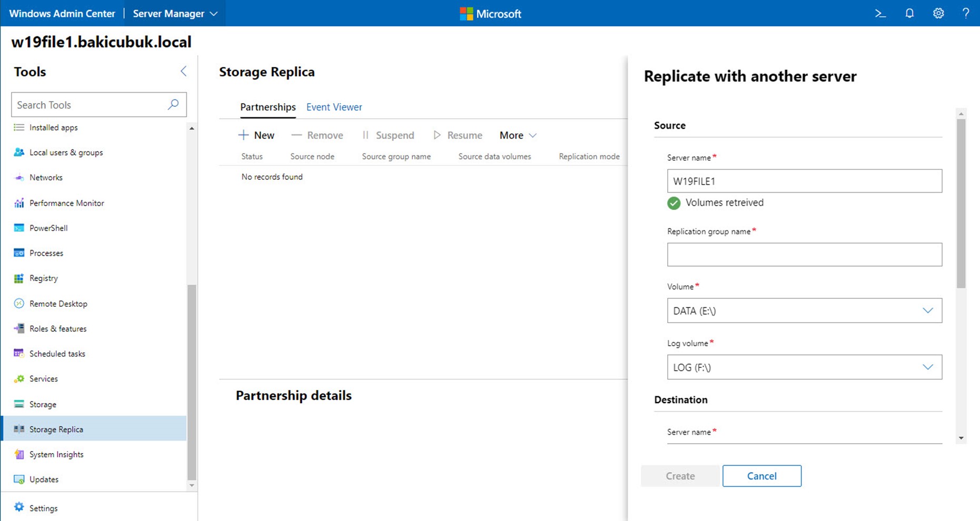Click the Resume toolbar button
Image resolution: width=980 pixels, height=521 pixels.
458,135
